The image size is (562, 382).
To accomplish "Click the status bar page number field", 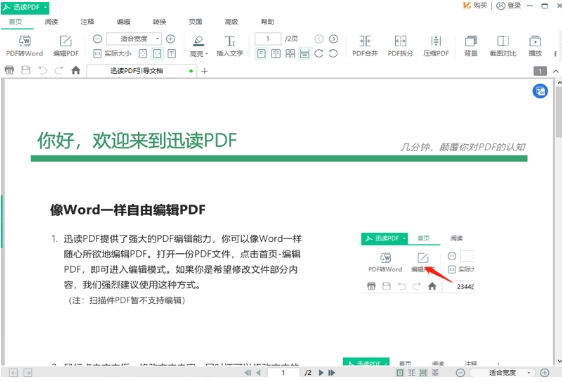I will 283,373.
